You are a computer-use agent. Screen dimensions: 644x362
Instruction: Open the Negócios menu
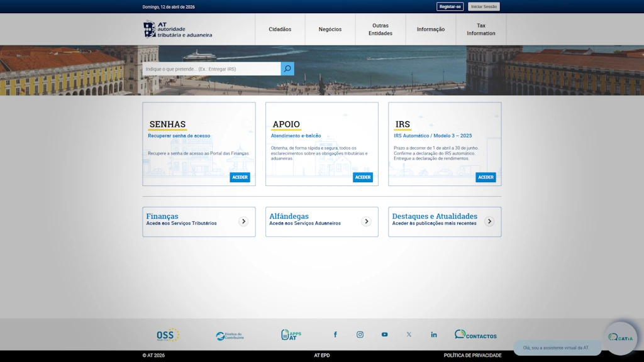[330, 29]
